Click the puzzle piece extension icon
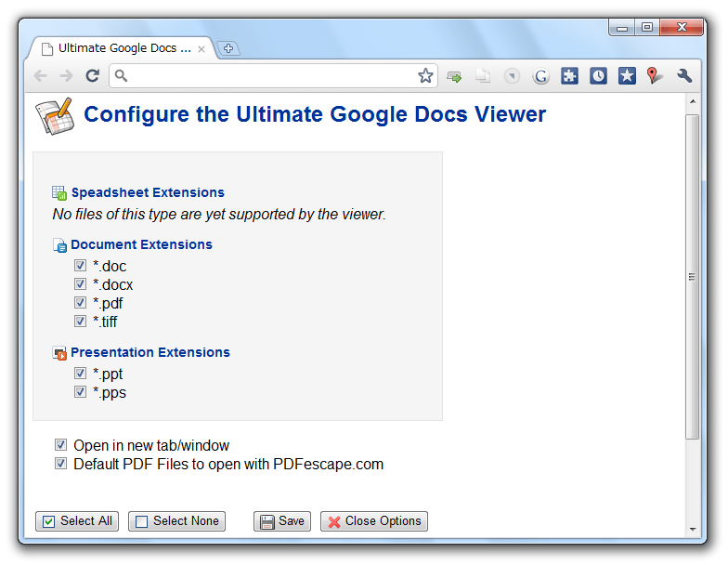Screen dimensions: 728x565 [569, 76]
